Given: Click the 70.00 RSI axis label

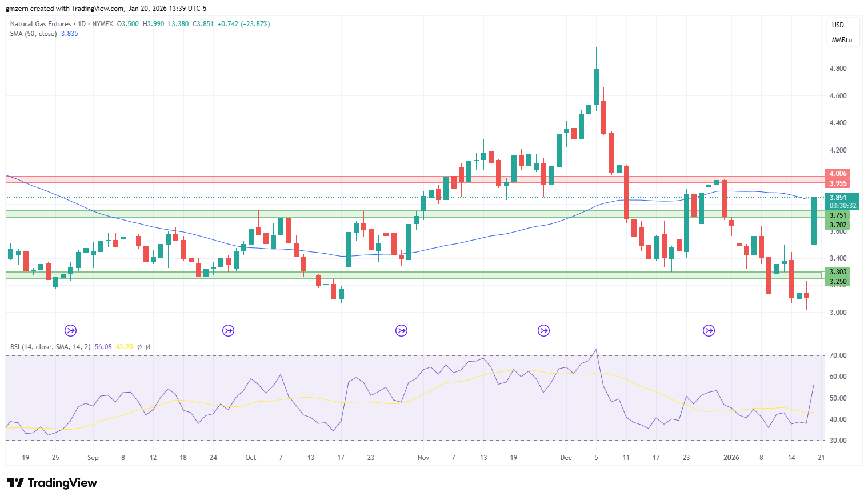Looking at the screenshot, I should pos(838,355).
